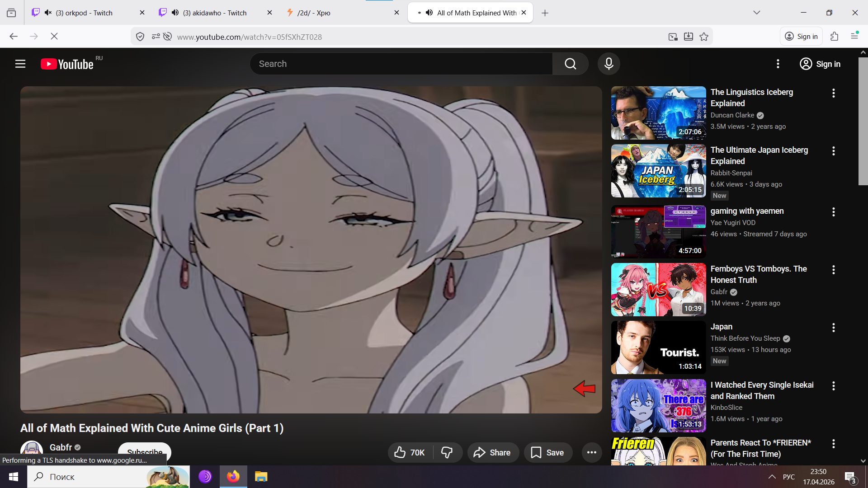Image resolution: width=868 pixels, height=488 pixels.
Task: Switch to the orkpod - Twitch tab
Action: [88, 13]
